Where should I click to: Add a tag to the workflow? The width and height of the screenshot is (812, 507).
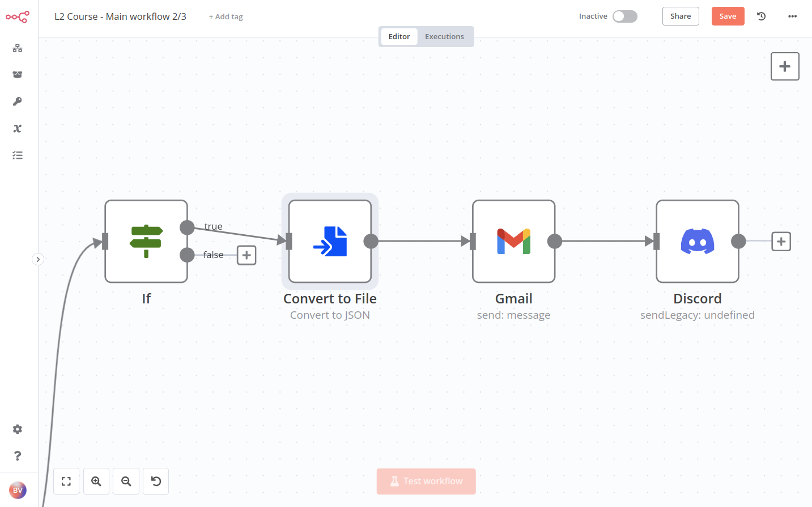click(226, 16)
